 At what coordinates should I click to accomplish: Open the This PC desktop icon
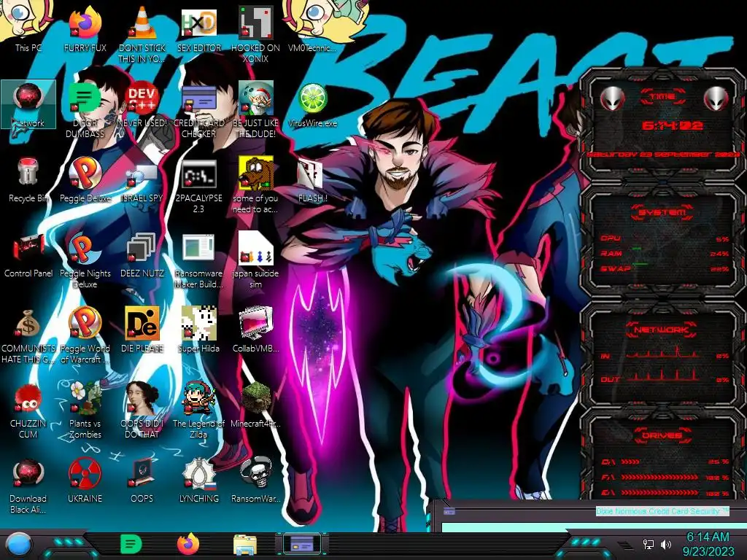28,28
